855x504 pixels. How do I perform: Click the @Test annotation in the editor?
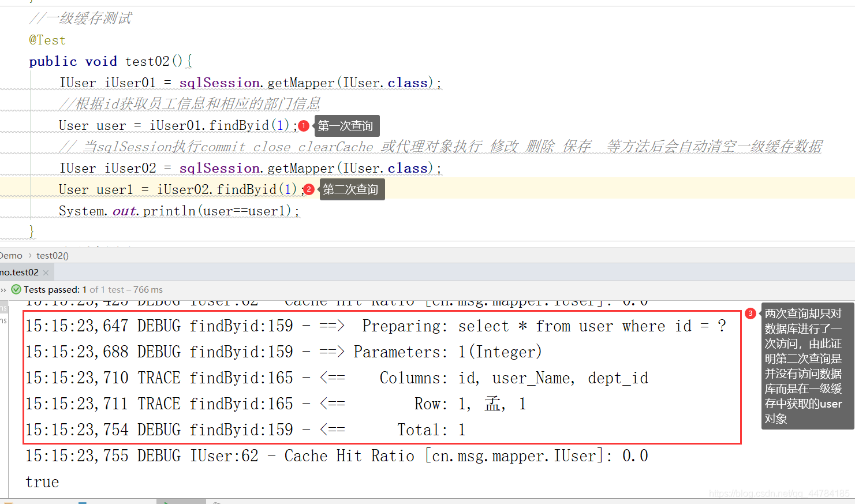47,40
